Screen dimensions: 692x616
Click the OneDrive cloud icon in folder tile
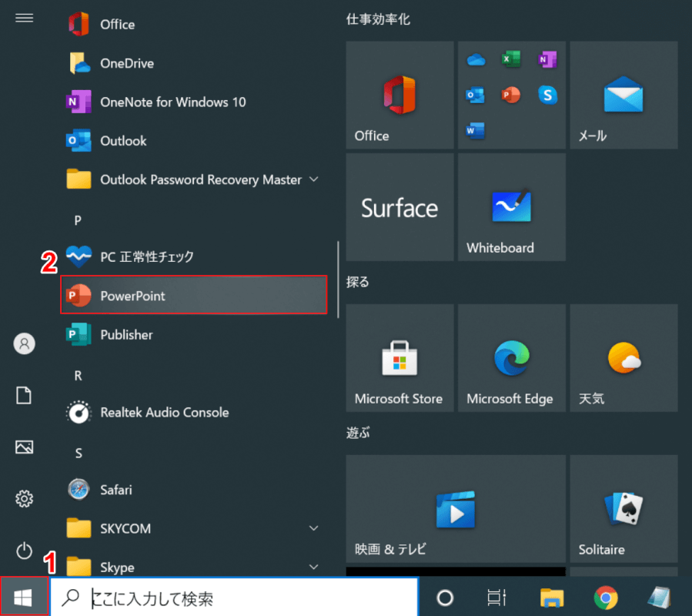[x=476, y=59]
